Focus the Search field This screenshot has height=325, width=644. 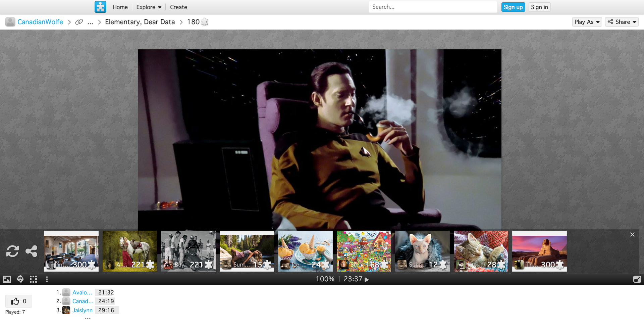(x=433, y=7)
